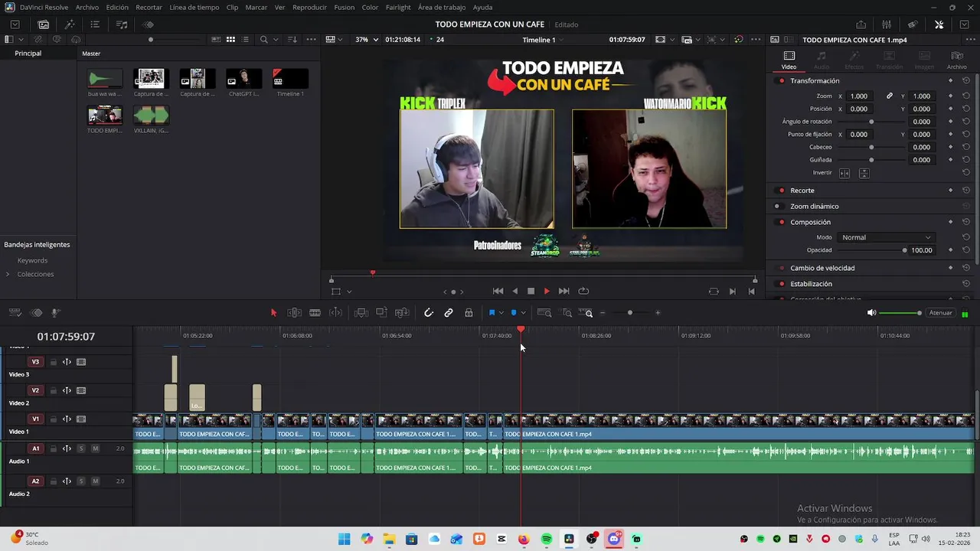
Task: Adjust the monitor volume slider
Action: [x=900, y=312]
